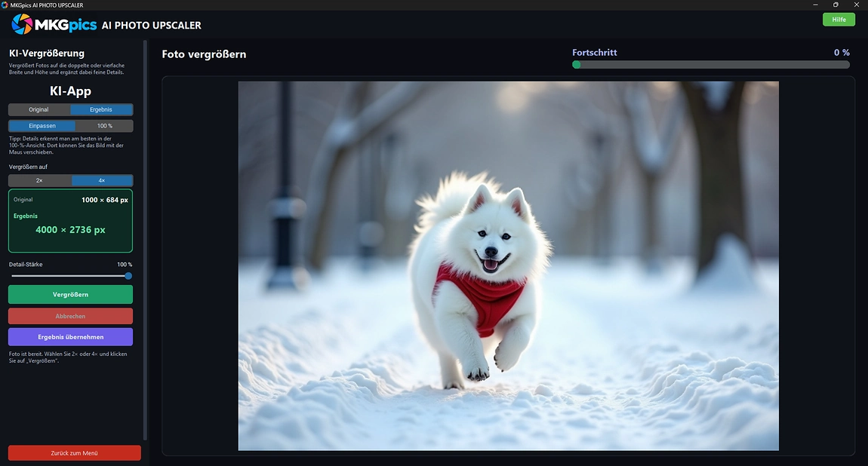This screenshot has width=868, height=466.
Task: Click the 0 % progress value
Action: (x=842, y=53)
